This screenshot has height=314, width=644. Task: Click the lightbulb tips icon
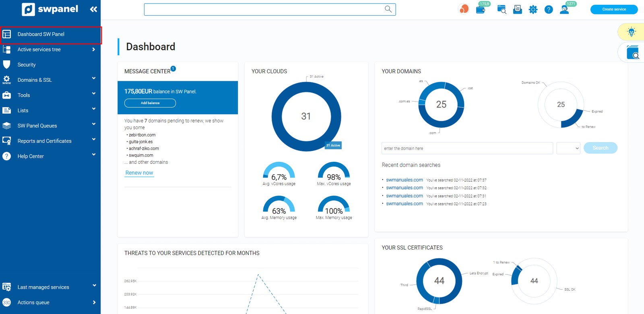(x=632, y=31)
